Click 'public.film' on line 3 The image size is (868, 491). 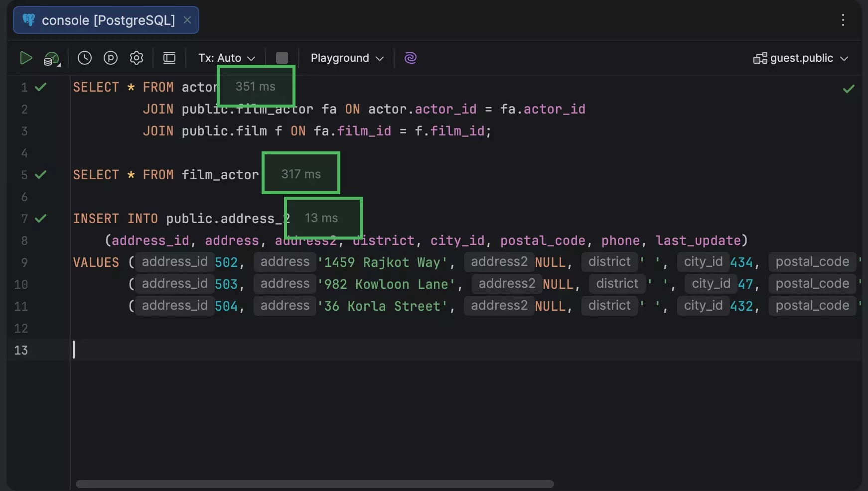tap(224, 131)
